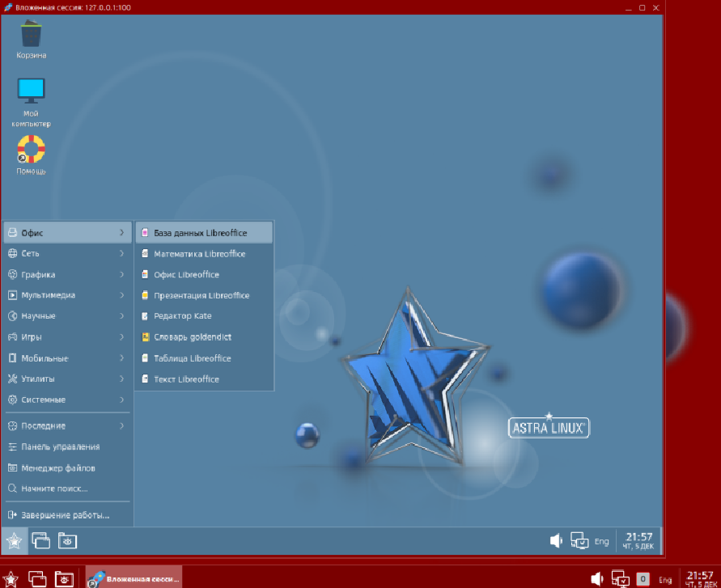The width and height of the screenshot is (721, 588).
Task: Click the chevron arrow on Утилиты row
Action: click(122, 379)
